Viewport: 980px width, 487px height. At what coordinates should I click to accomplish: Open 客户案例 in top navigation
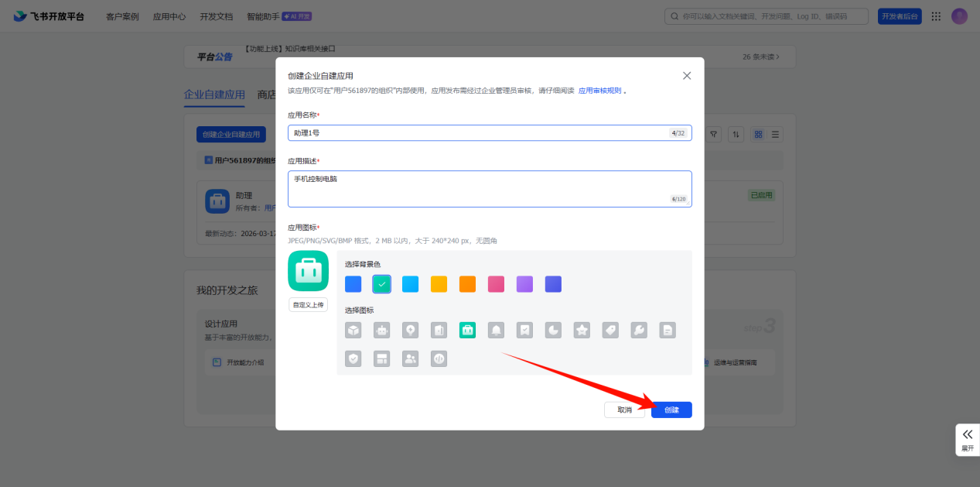coord(122,16)
